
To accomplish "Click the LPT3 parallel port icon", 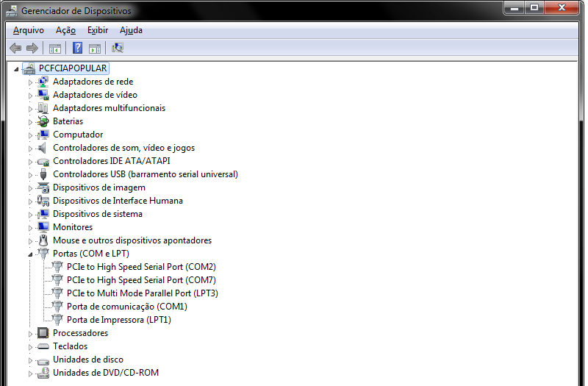I will (x=57, y=293).
